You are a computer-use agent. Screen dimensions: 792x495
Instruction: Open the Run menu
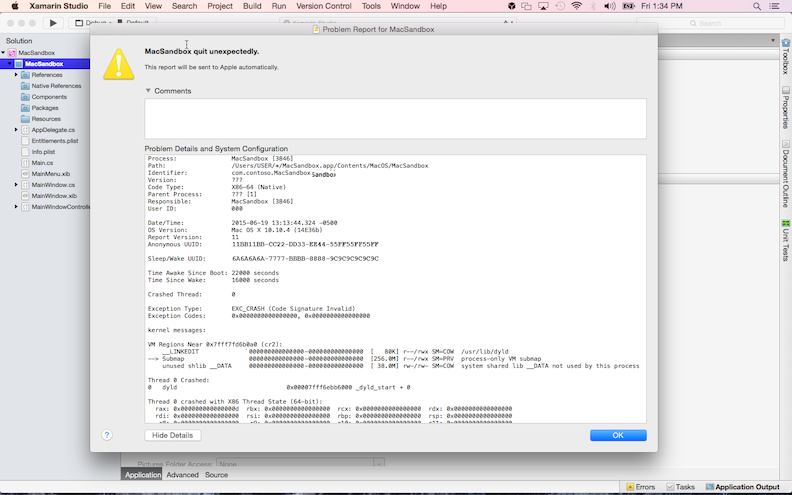click(279, 6)
